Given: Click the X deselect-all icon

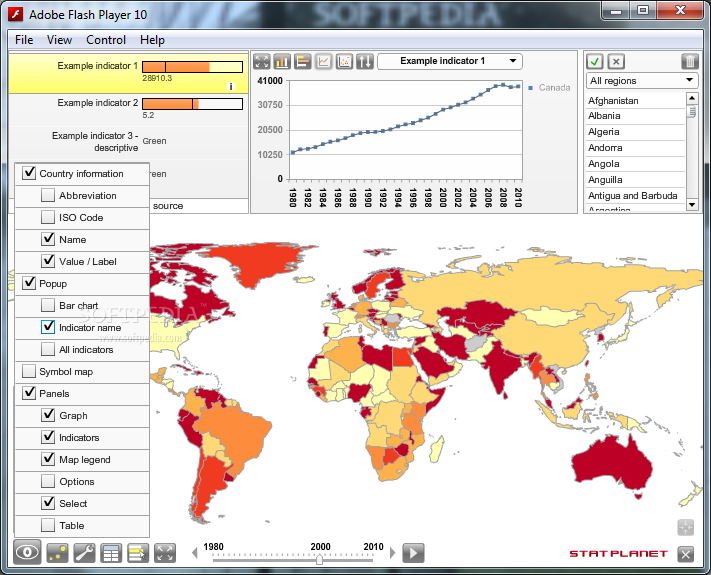Looking at the screenshot, I should point(616,61).
